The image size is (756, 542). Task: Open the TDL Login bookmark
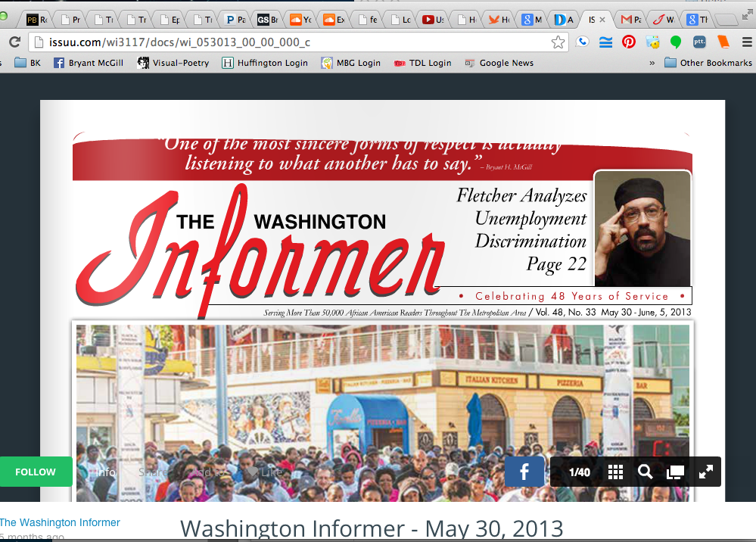coord(423,63)
